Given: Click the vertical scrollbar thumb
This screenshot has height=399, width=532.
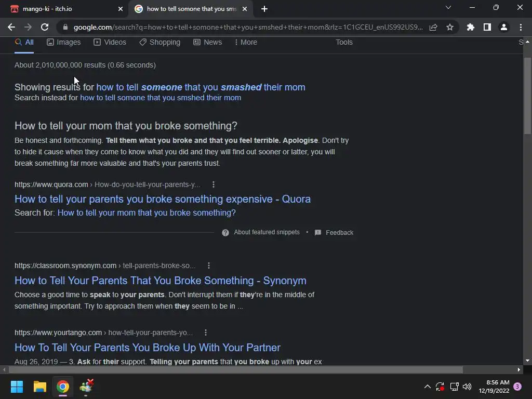Looking at the screenshot, I should 527,96.
